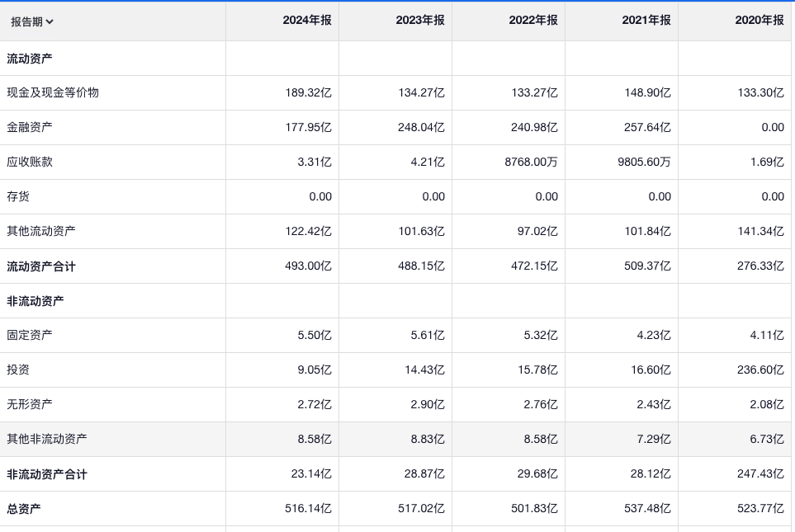Select the 2021年报 column header
The width and height of the screenshot is (795, 532).
(646, 21)
